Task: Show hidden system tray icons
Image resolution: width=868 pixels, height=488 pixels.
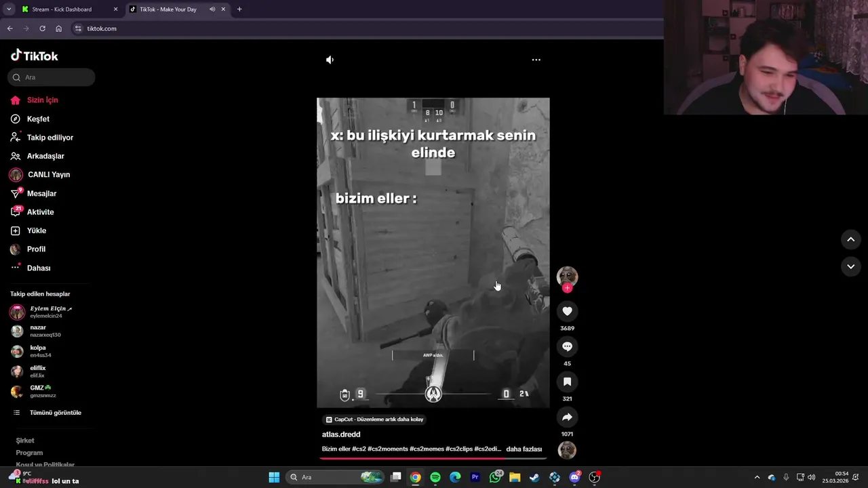Action: 757,477
